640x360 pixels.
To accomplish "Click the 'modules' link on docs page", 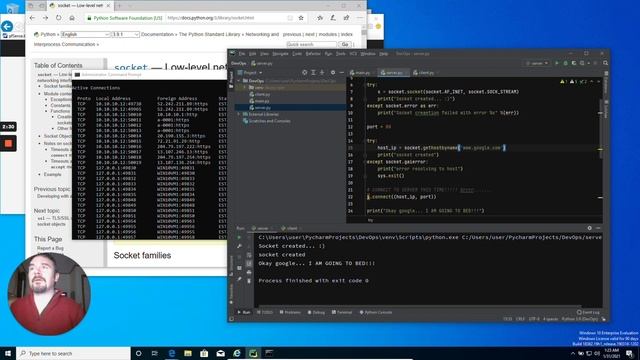I will click(x=328, y=34).
